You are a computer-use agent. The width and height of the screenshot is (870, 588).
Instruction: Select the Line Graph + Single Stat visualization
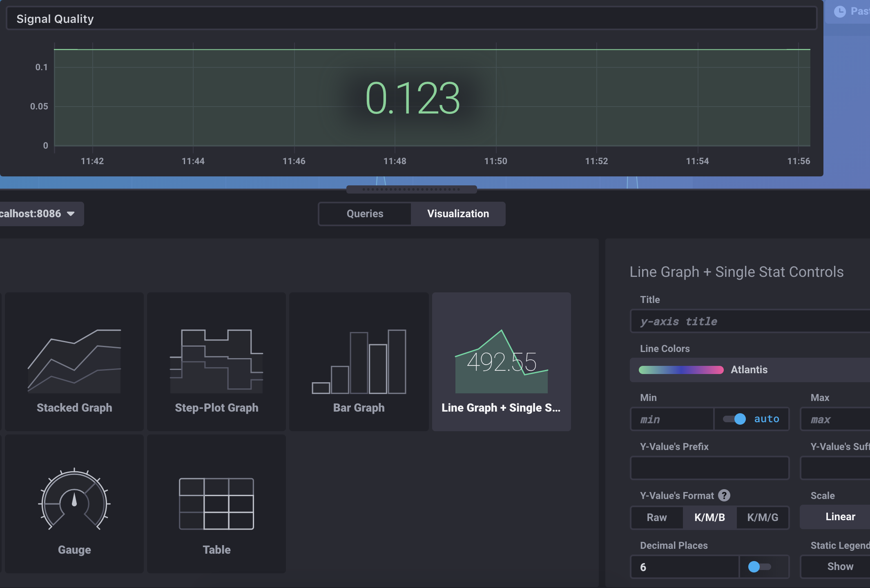tap(501, 361)
